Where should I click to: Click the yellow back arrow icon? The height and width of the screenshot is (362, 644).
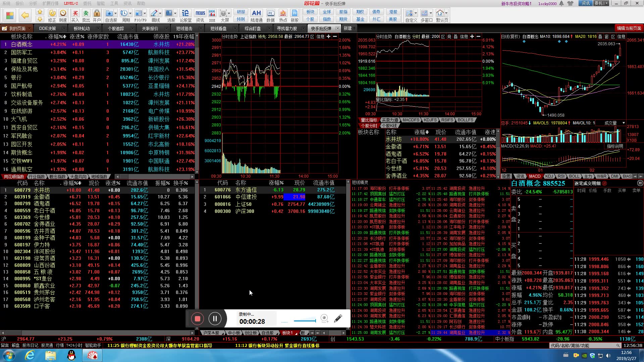click(25, 15)
